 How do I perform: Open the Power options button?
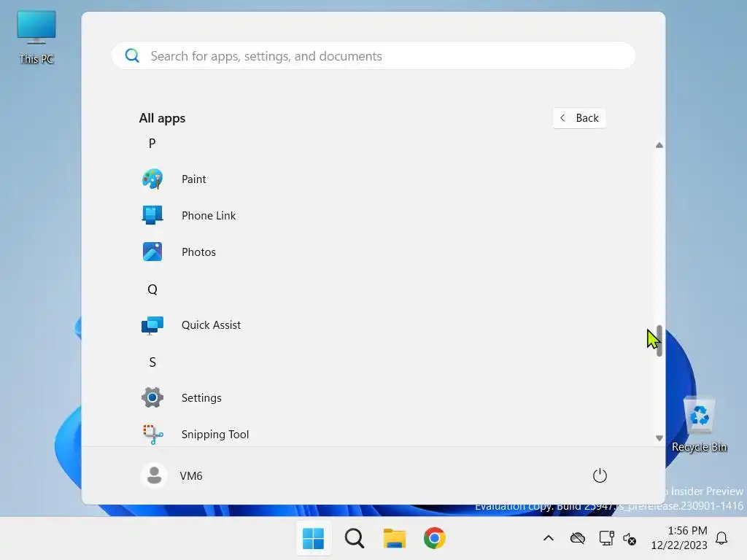[600, 475]
